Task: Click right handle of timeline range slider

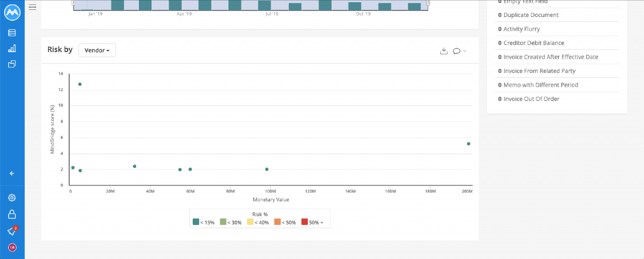Action: (x=428, y=3)
